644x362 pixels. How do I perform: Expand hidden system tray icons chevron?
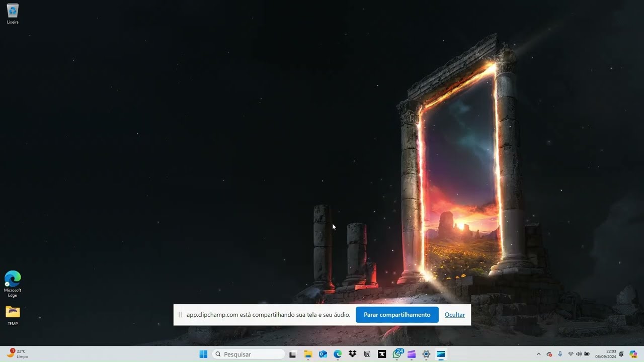click(x=539, y=354)
